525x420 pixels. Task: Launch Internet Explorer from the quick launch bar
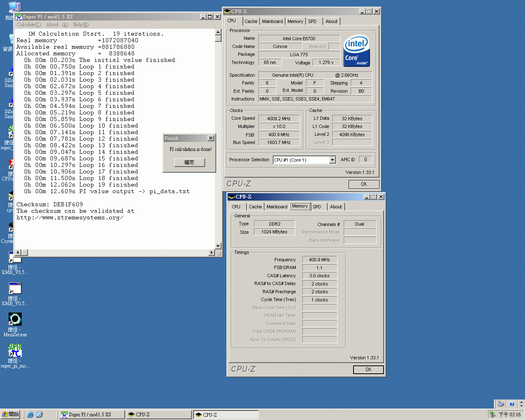pyautogui.click(x=30, y=415)
